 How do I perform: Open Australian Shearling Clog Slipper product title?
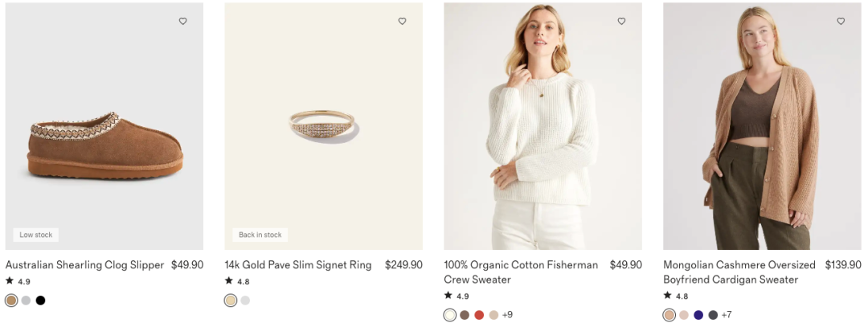coord(84,265)
